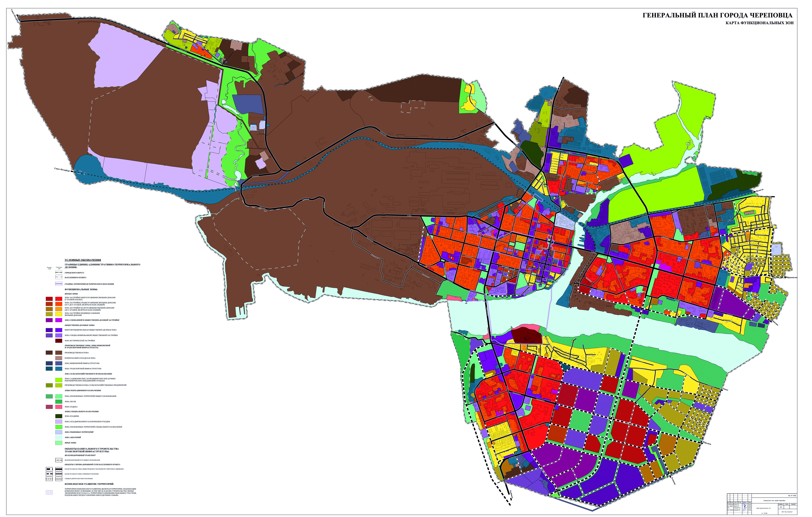Screen dimensions: 812x517
Task: Click 'ЖИЛЫЕ ЗОНЫ:' legend subheading
Action: (x=71, y=294)
